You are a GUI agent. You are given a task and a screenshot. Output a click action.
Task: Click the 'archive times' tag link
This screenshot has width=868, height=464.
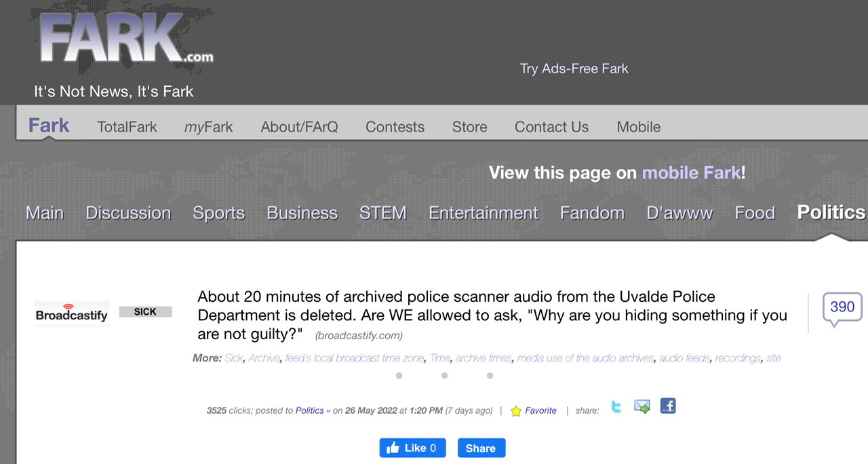point(484,357)
